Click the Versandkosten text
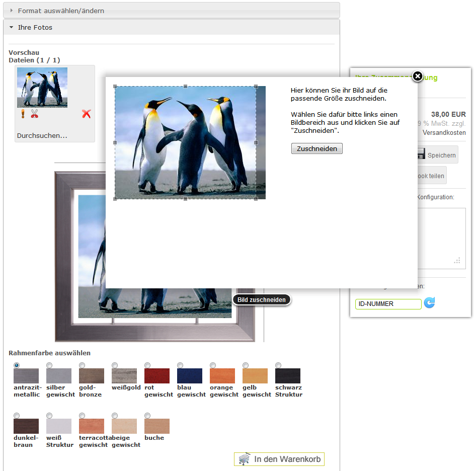The image size is (476, 471). point(444,133)
